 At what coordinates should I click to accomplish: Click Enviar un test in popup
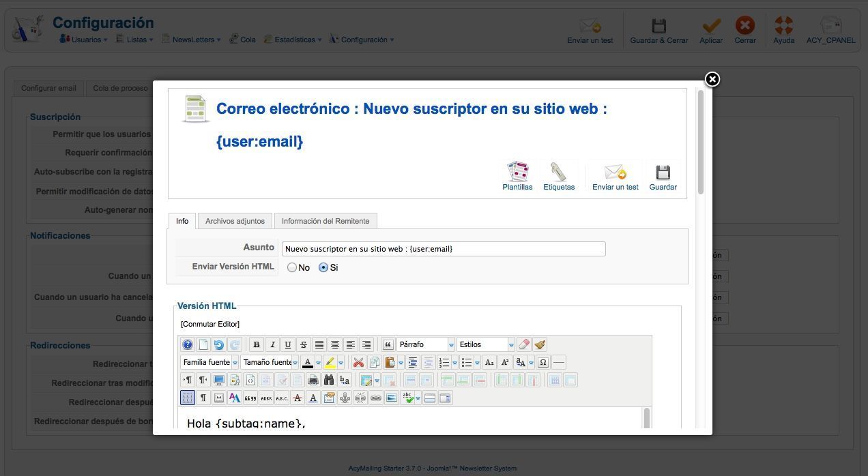tap(616, 176)
